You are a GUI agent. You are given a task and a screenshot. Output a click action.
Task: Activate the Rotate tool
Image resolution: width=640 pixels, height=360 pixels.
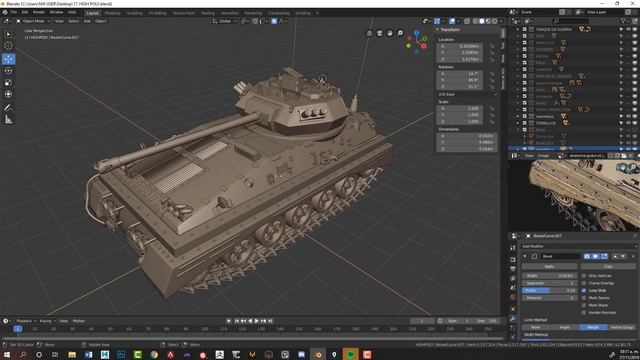pyautogui.click(x=9, y=71)
